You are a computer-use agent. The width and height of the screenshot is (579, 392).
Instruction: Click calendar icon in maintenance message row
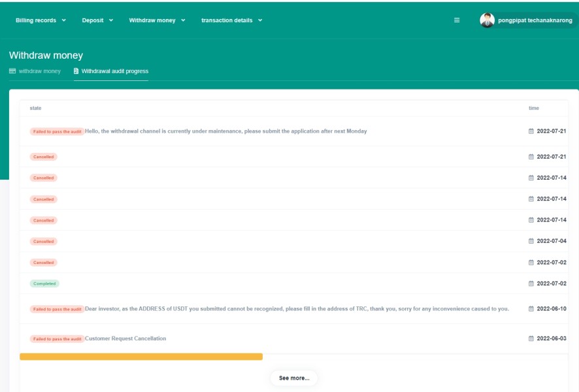click(x=531, y=131)
